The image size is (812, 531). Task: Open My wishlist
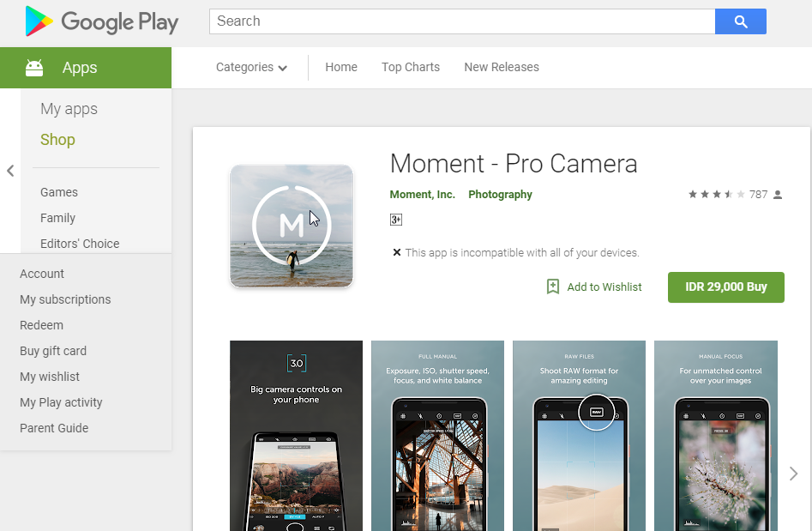[x=50, y=377]
